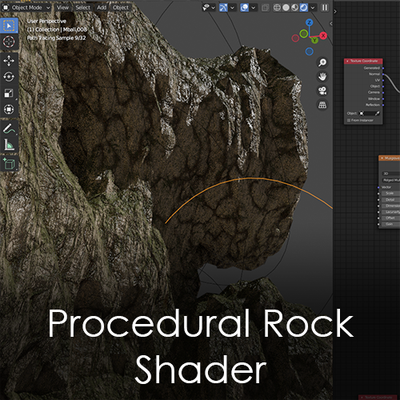Open the 3D dimensions dropdown
Screen dimensions: 400x400
[x=391, y=174]
